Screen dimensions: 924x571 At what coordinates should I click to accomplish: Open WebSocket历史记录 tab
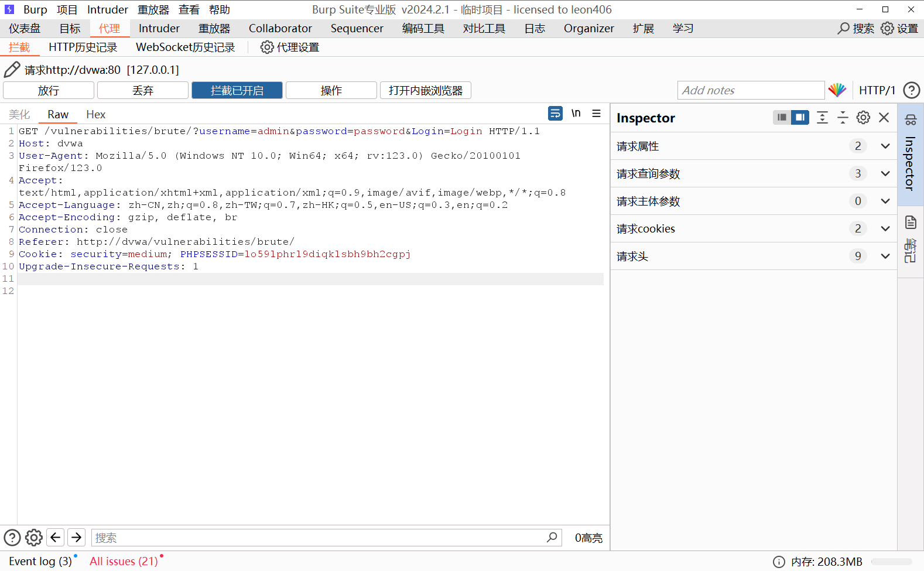185,47
